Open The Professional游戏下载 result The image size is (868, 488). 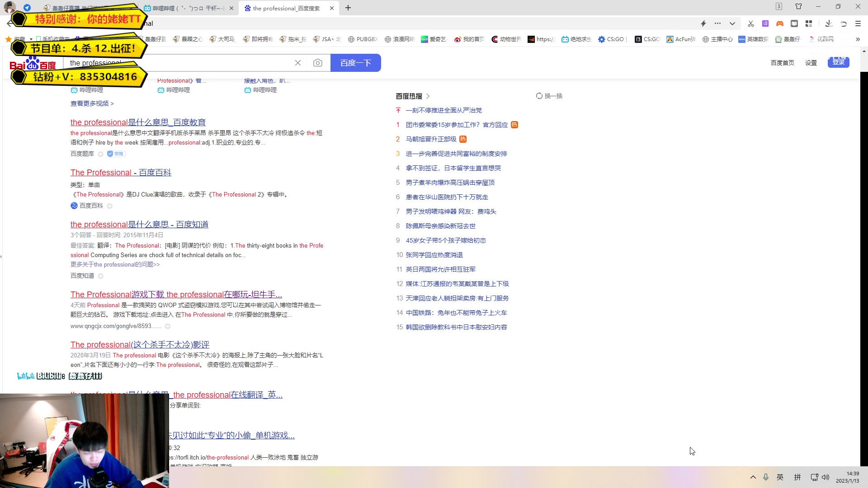(176, 295)
